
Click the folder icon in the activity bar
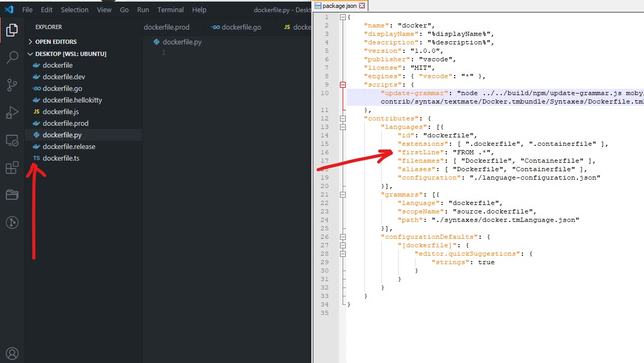[x=12, y=195]
